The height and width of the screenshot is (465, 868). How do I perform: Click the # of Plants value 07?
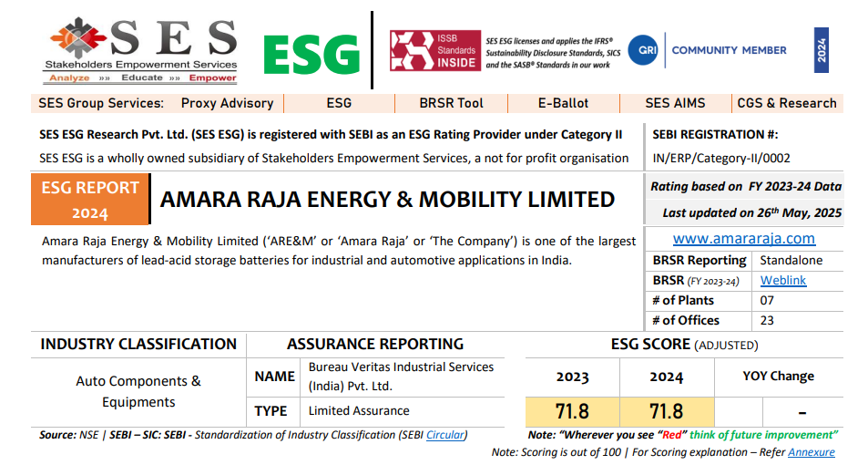767,300
